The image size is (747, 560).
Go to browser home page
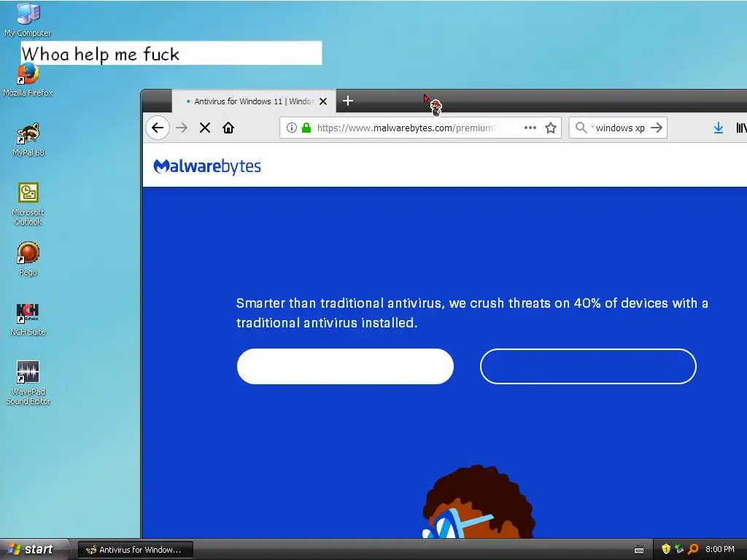[228, 128]
